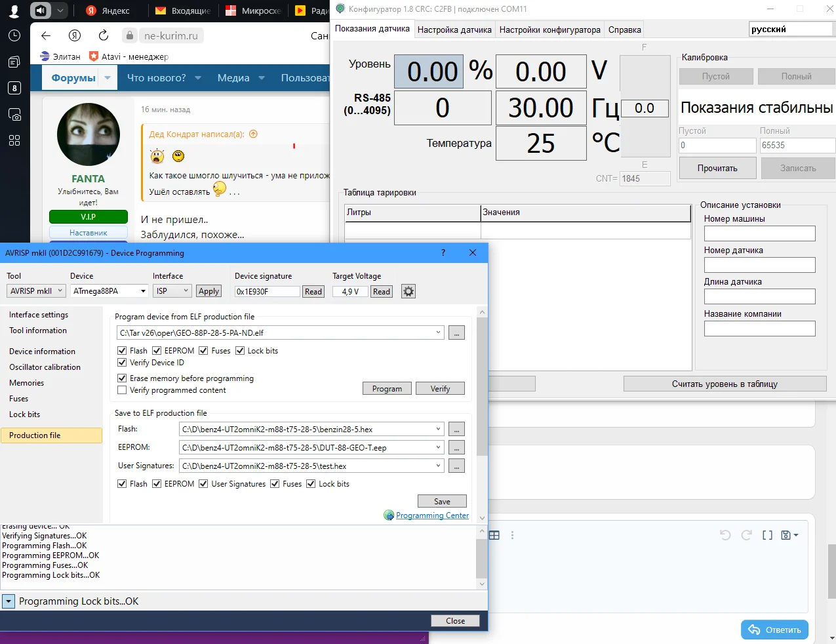Image resolution: width=836 pixels, height=644 pixels.
Task: Click the output log vertical scrollbar
Action: tap(482, 558)
